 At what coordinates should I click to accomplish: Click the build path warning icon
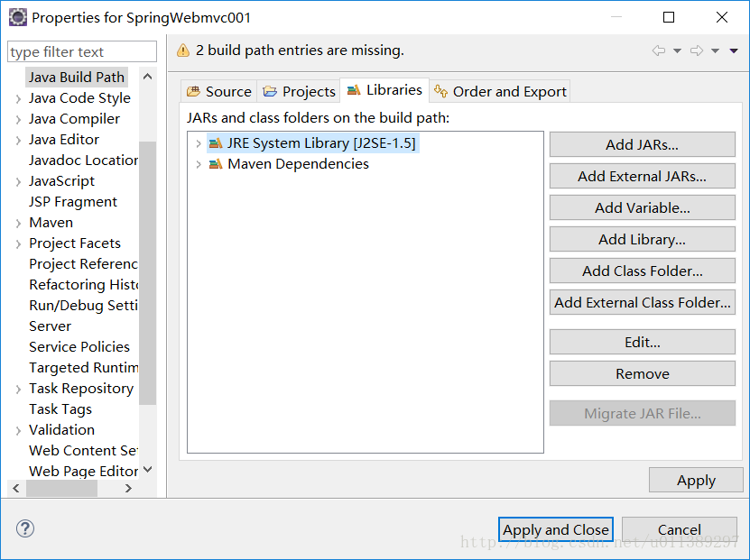pos(183,50)
